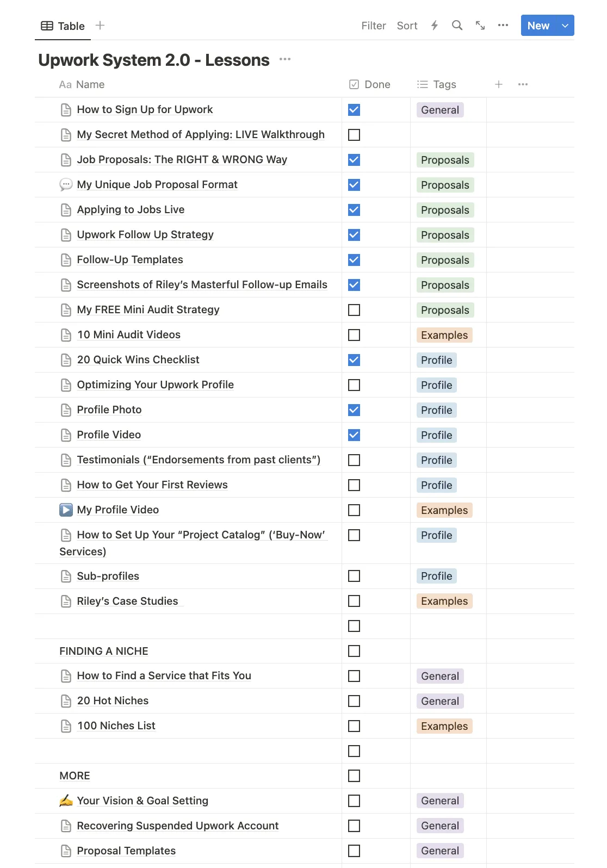Expand the New button dropdown arrow

click(x=565, y=26)
